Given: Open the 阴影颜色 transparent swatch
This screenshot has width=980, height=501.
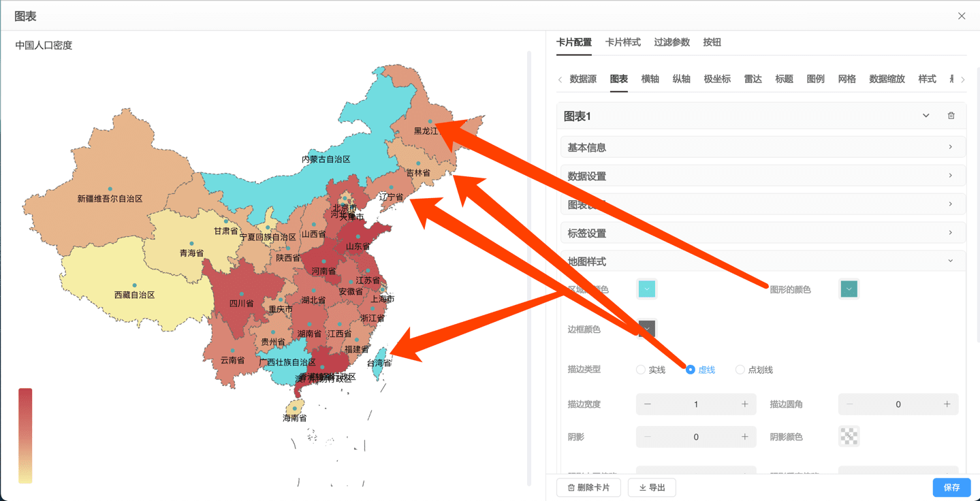Looking at the screenshot, I should click(x=849, y=436).
